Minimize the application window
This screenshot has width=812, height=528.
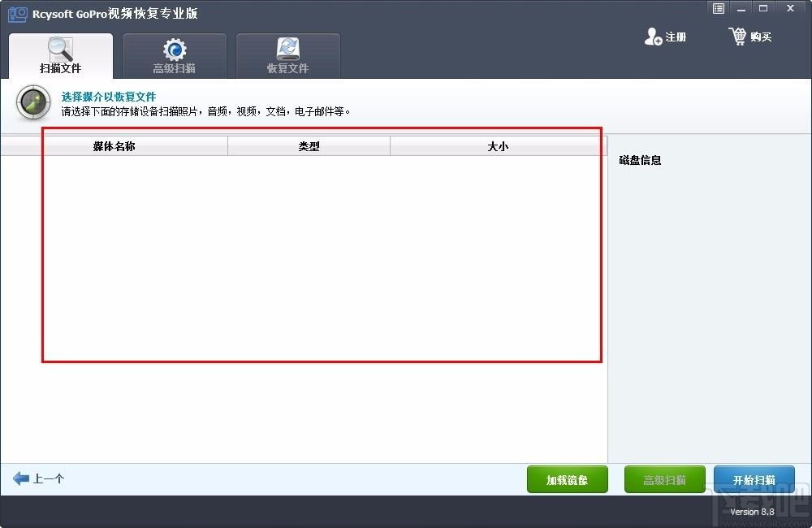tap(741, 8)
